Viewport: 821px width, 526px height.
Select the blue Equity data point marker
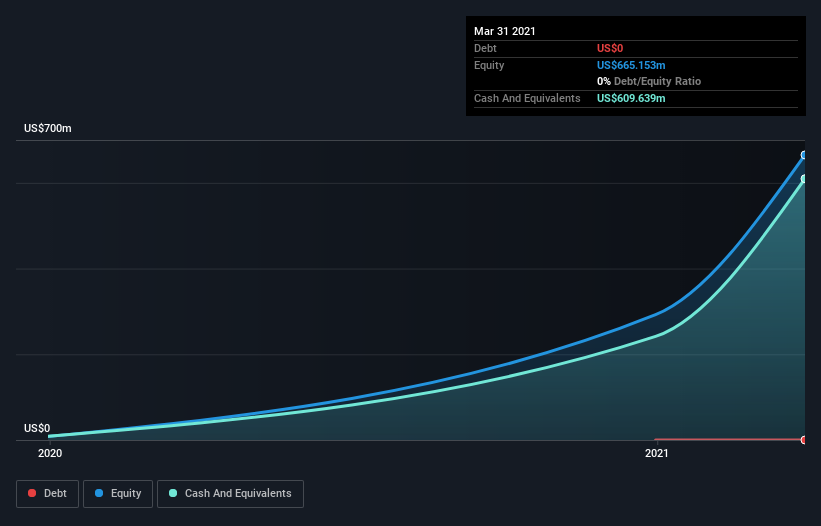click(804, 155)
